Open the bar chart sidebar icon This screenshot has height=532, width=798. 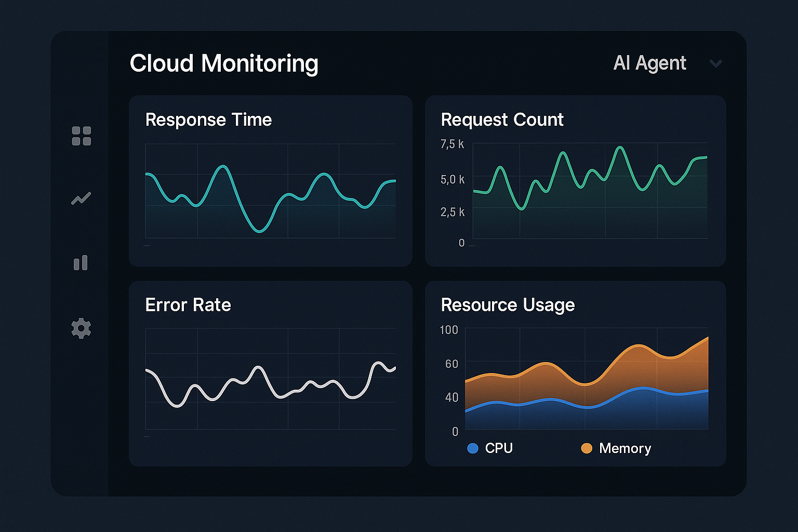[81, 262]
